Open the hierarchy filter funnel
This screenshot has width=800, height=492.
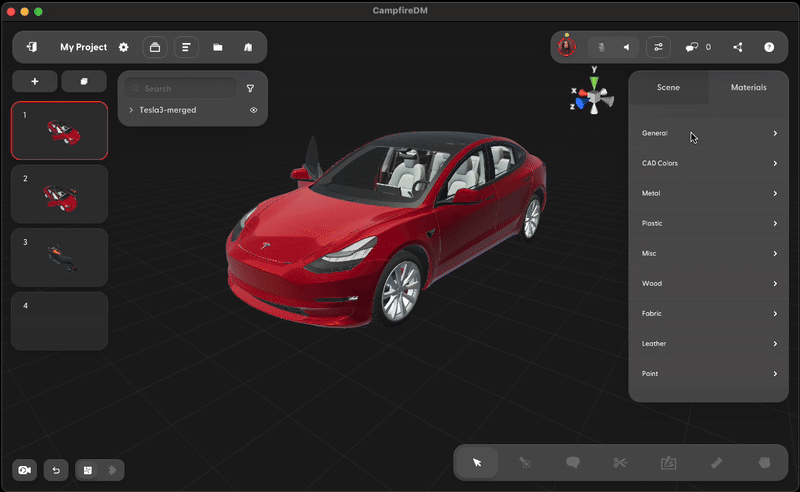tap(250, 88)
